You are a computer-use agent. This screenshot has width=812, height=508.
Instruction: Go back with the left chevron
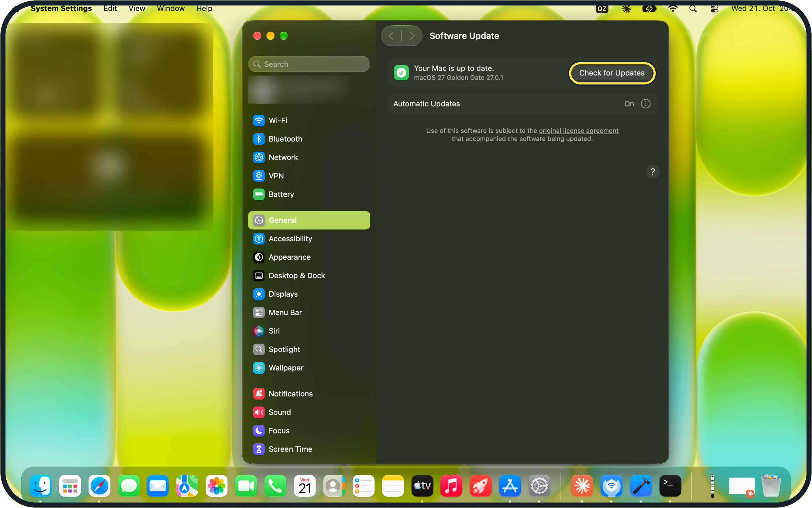391,36
